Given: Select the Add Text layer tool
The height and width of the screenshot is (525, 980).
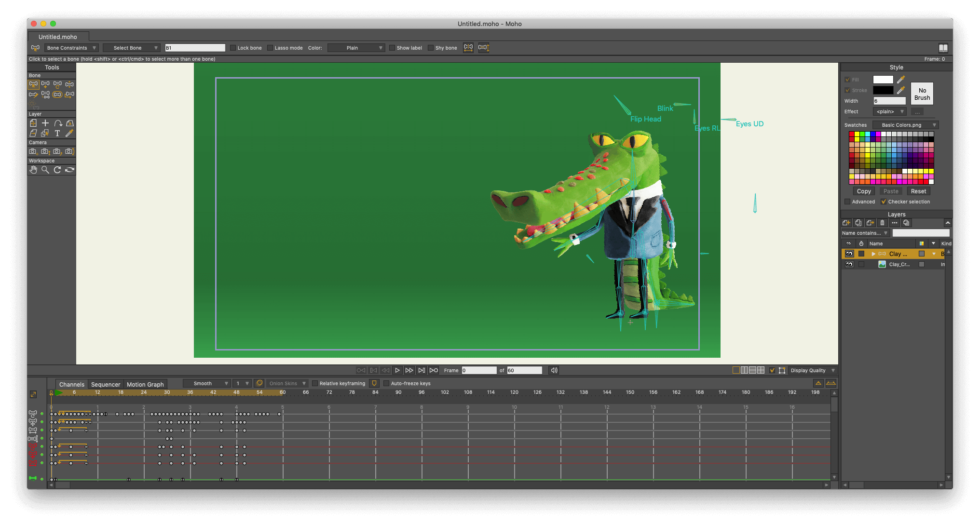Looking at the screenshot, I should point(57,133).
